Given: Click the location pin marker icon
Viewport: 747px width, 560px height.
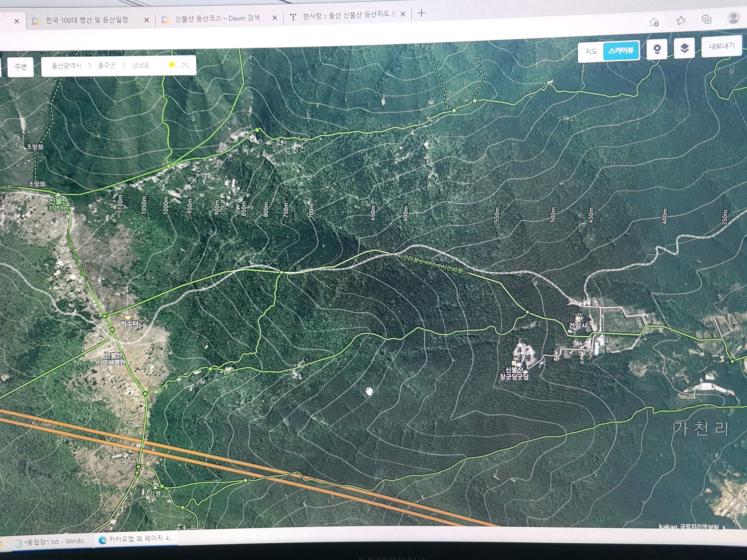Looking at the screenshot, I should click(656, 50).
